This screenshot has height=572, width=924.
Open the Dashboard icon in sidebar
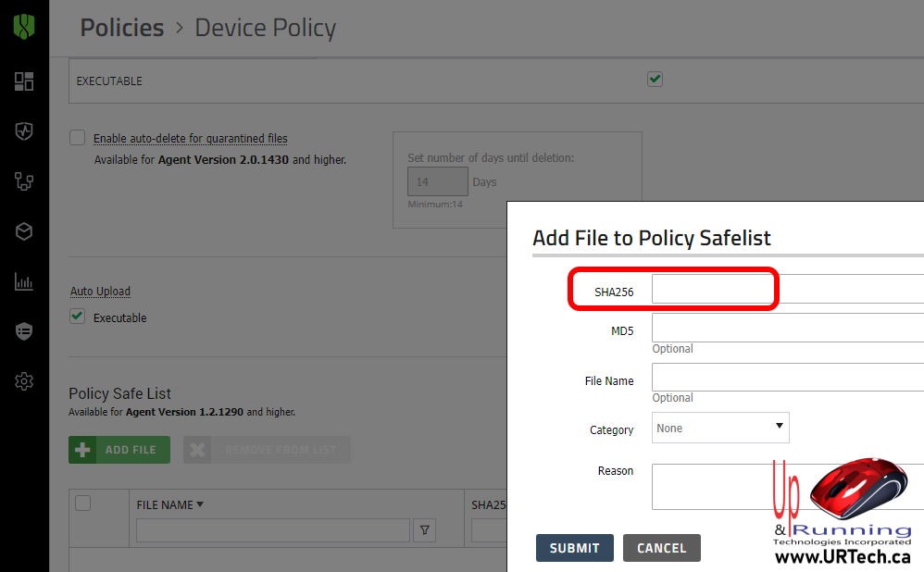[24, 81]
